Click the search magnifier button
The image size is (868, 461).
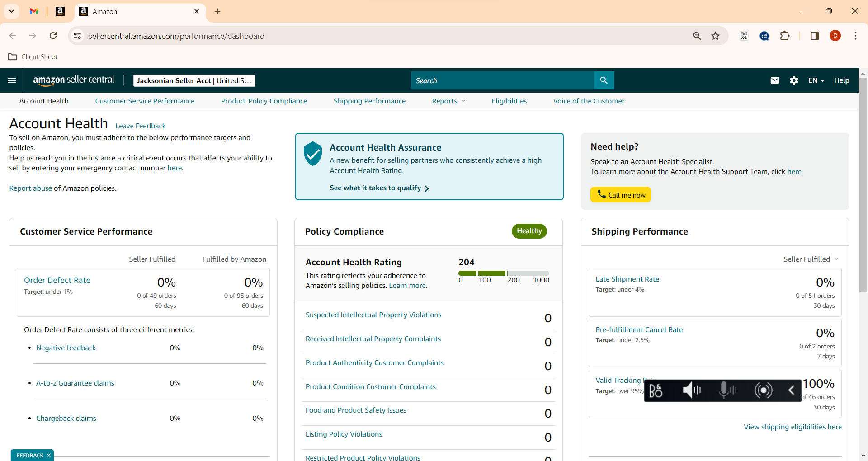604,80
